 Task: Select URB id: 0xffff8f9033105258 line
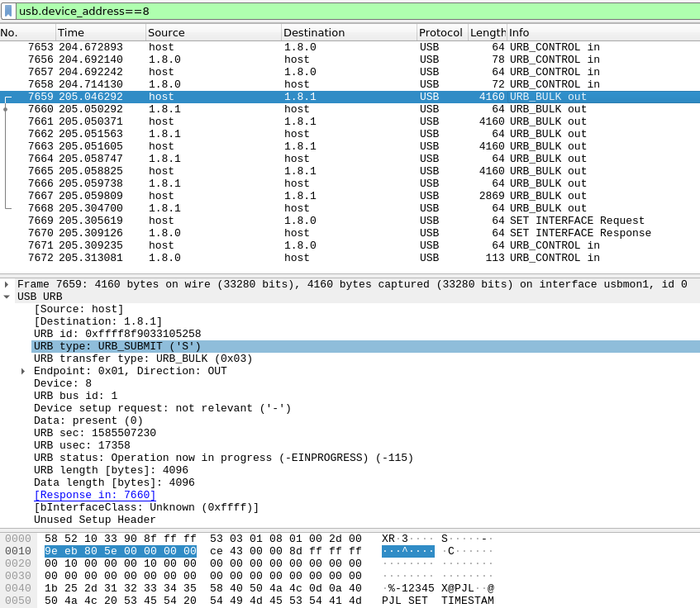coord(117,334)
